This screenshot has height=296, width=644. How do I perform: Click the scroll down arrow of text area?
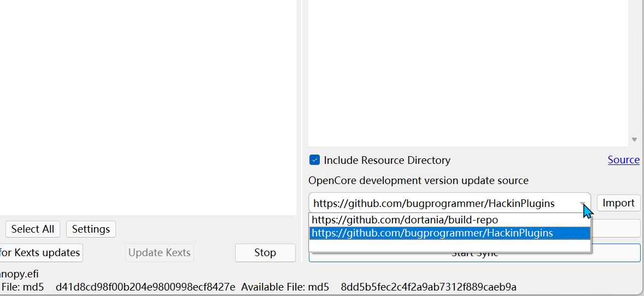(635, 140)
